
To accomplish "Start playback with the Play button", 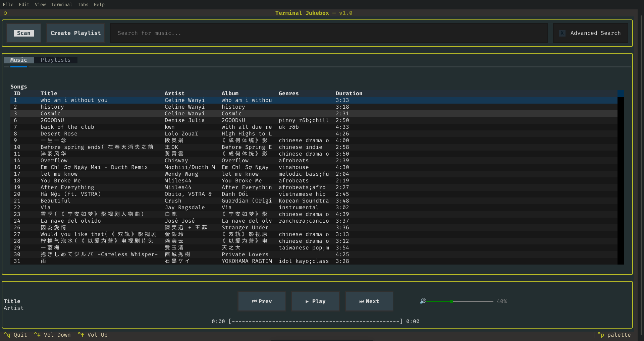I will (315, 301).
